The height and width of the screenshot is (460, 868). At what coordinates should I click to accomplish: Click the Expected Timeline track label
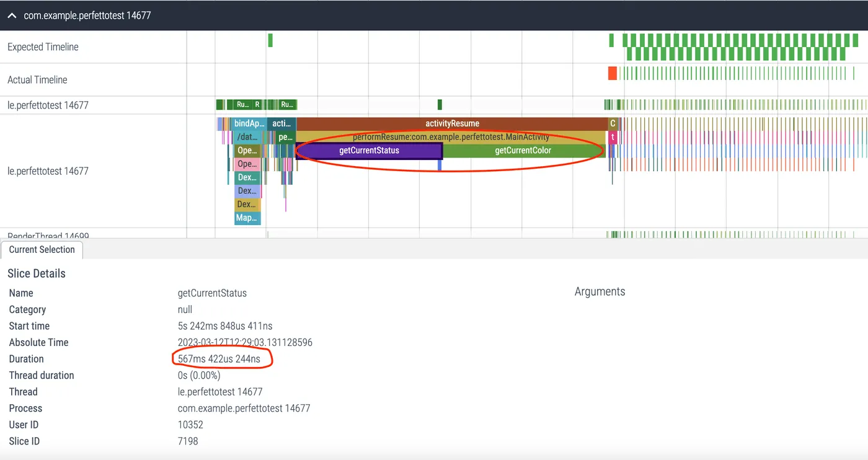click(43, 47)
